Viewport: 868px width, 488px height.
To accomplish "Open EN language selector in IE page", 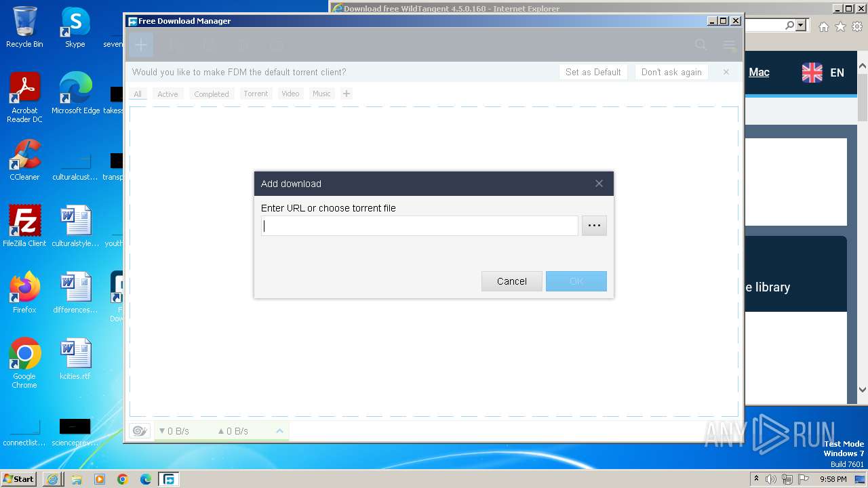I will [x=823, y=73].
